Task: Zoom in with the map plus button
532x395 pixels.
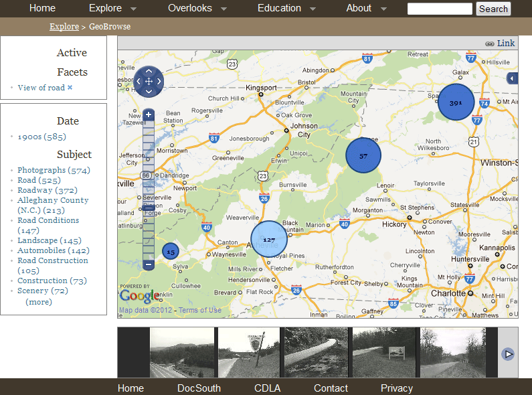Action: click(149, 115)
